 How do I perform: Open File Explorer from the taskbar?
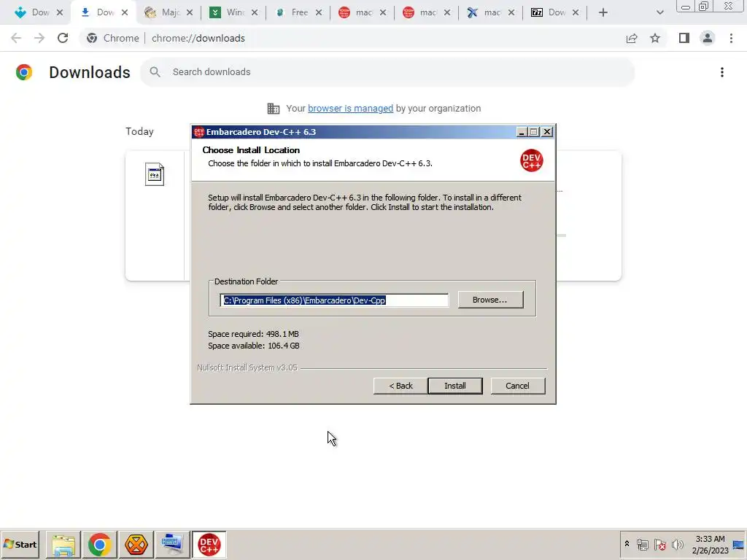point(63,545)
